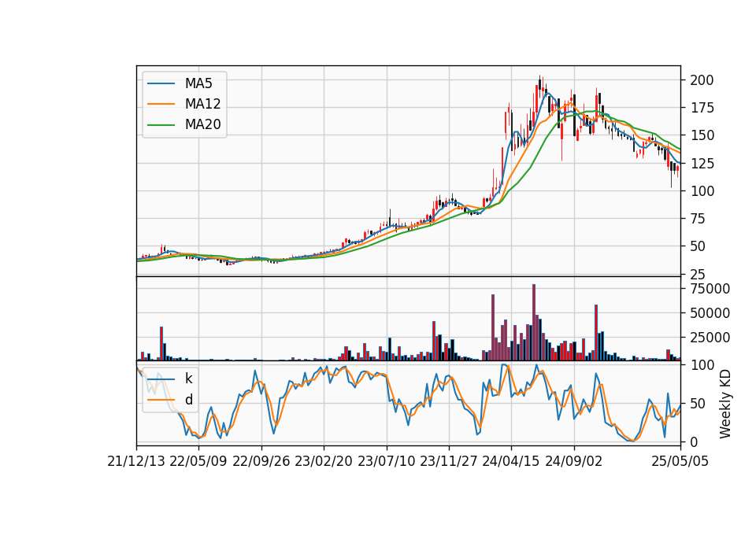Image resolution: width=756 pixels, height=543 pixels.
Task: Click the 150 price axis label
Action: point(702,135)
